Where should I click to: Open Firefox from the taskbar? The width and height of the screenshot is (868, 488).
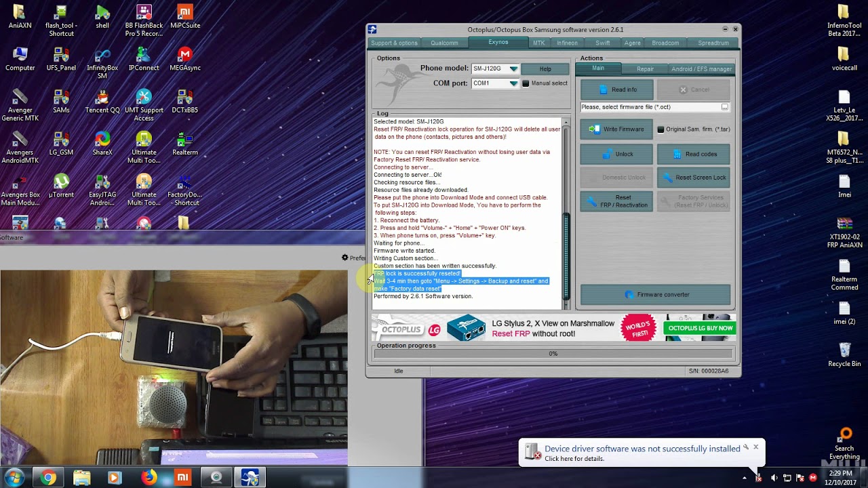pos(149,478)
